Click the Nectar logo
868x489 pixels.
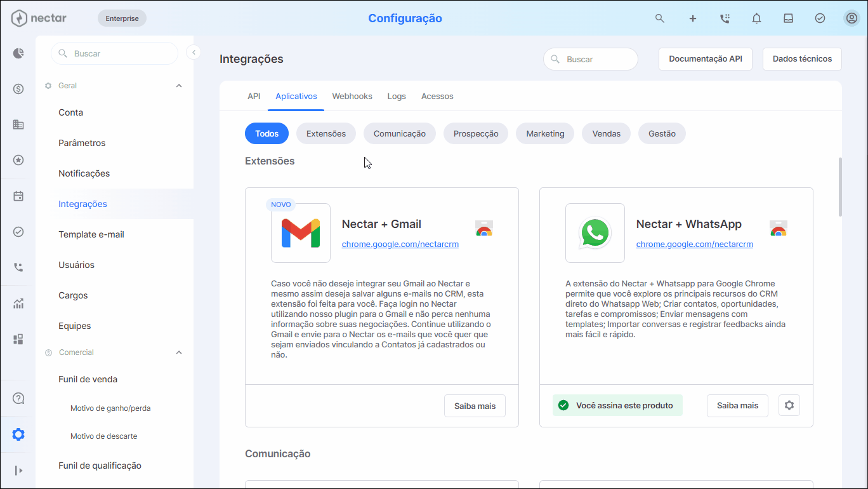39,18
